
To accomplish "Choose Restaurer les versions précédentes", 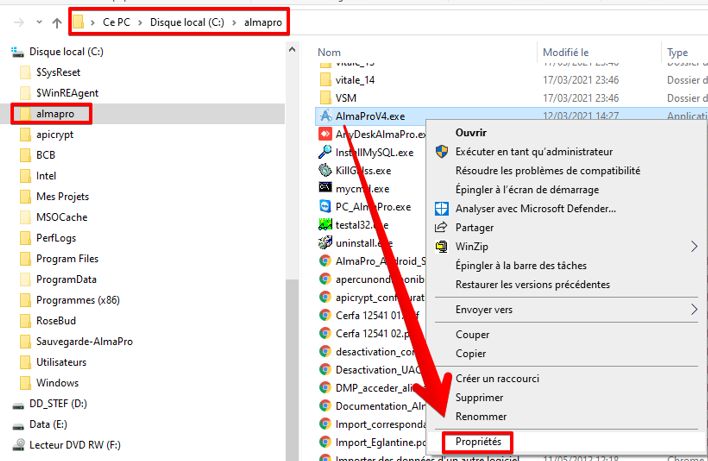I will click(x=532, y=284).
